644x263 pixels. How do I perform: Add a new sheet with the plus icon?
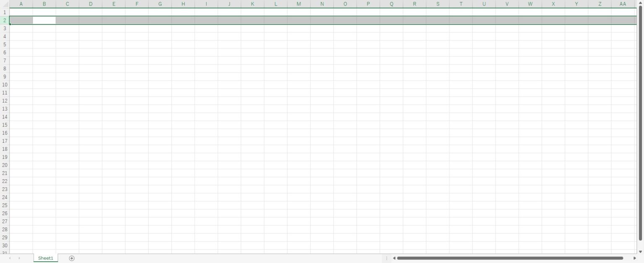tap(72, 258)
